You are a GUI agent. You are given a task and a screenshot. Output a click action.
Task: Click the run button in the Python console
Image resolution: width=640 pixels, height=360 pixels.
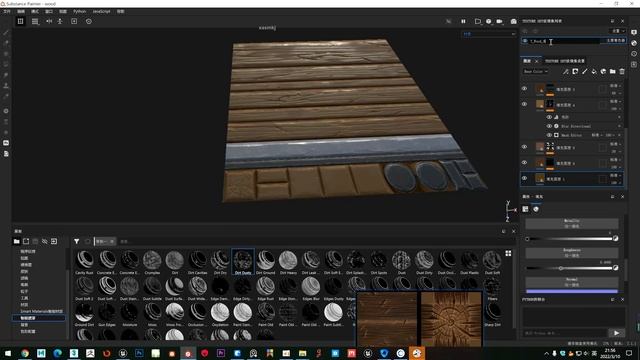(616, 333)
